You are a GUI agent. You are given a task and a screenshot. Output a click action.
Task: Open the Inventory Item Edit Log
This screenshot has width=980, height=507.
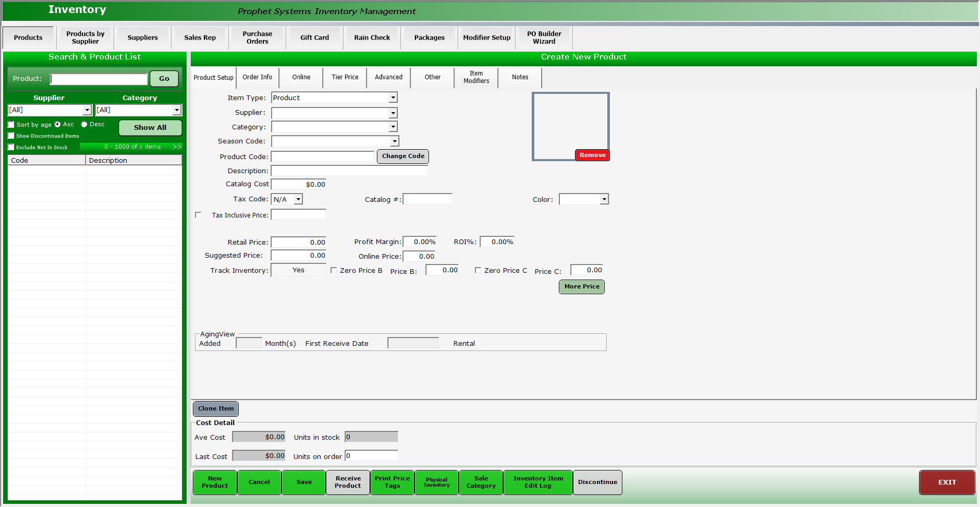point(537,482)
